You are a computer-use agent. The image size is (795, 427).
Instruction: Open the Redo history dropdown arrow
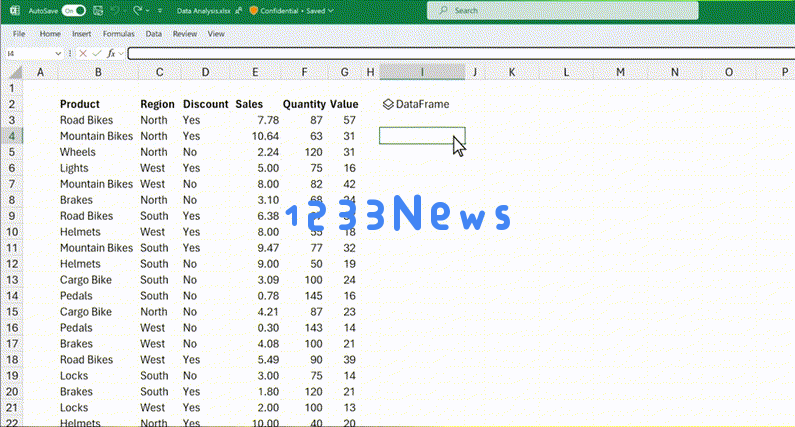click(x=148, y=11)
